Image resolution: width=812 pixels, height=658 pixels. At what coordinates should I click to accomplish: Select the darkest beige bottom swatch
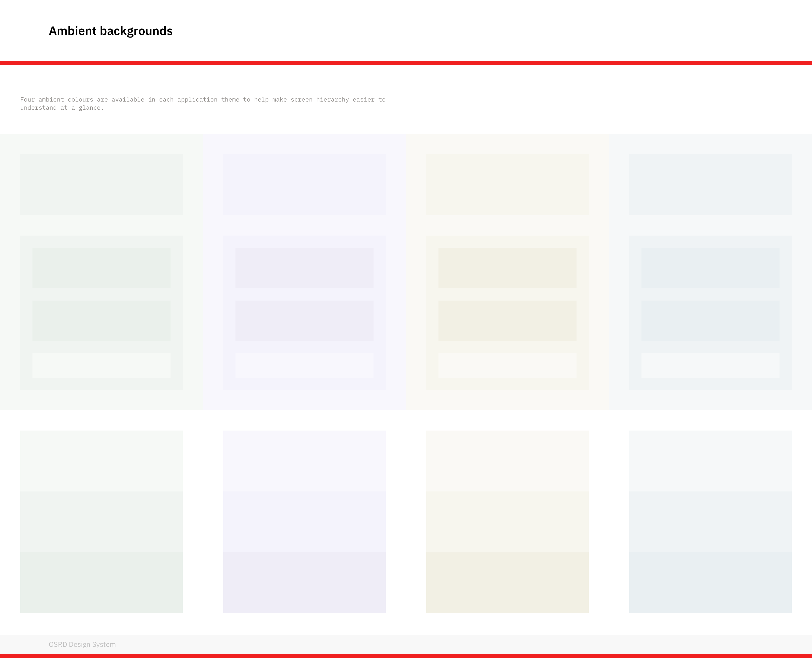507,583
